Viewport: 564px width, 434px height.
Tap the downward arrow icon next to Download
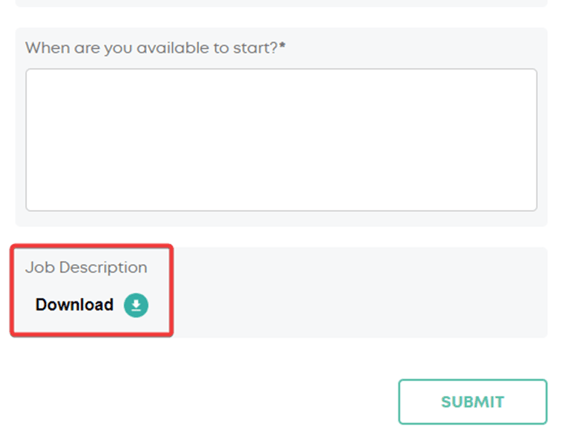[136, 305]
